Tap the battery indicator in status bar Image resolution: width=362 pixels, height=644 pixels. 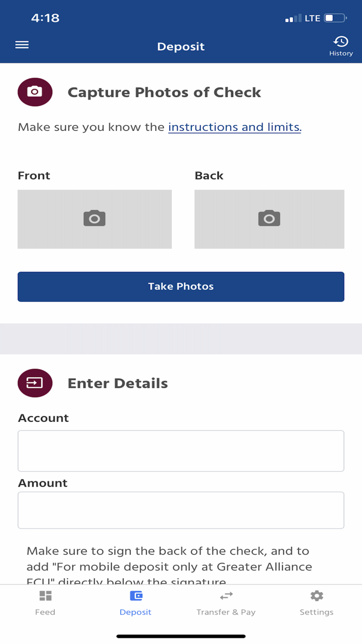335,18
